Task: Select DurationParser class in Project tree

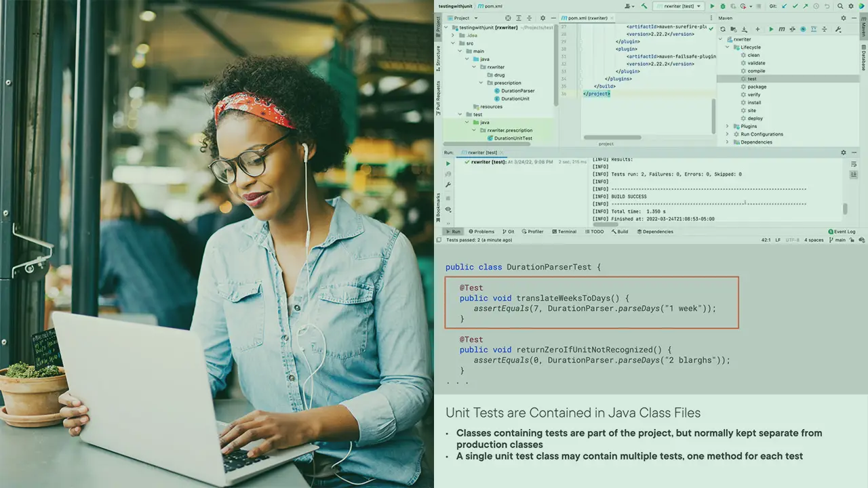Action: coord(514,91)
